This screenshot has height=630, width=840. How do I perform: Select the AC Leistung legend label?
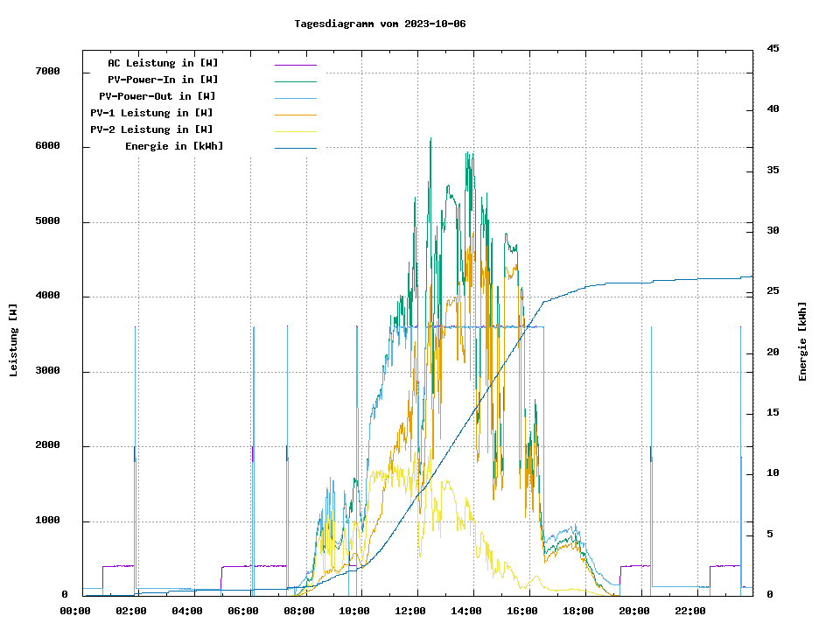163,63
